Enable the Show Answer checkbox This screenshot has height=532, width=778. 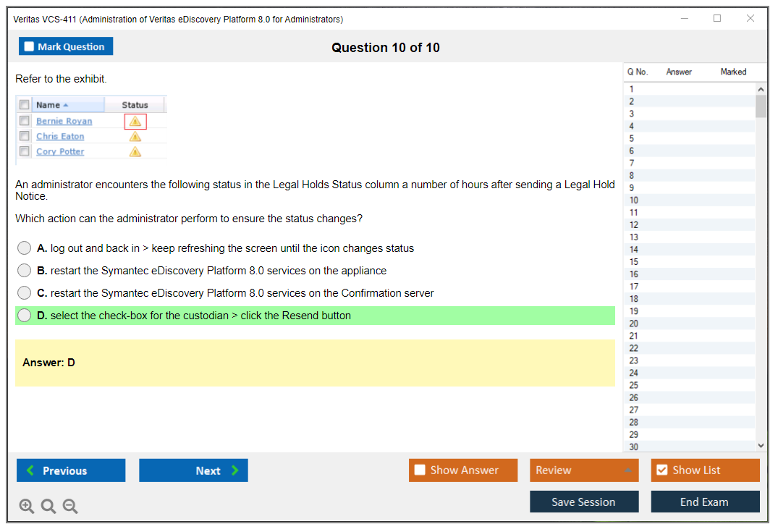click(x=420, y=470)
